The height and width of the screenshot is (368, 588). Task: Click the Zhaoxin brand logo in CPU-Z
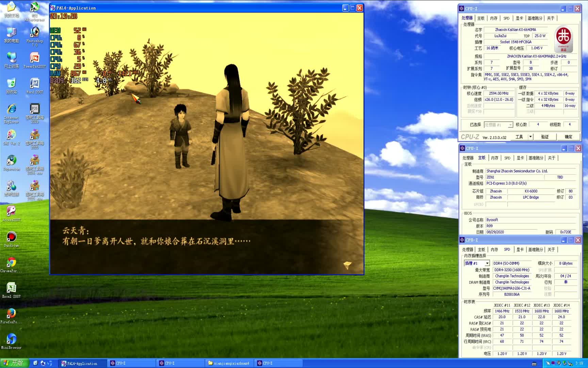[564, 38]
